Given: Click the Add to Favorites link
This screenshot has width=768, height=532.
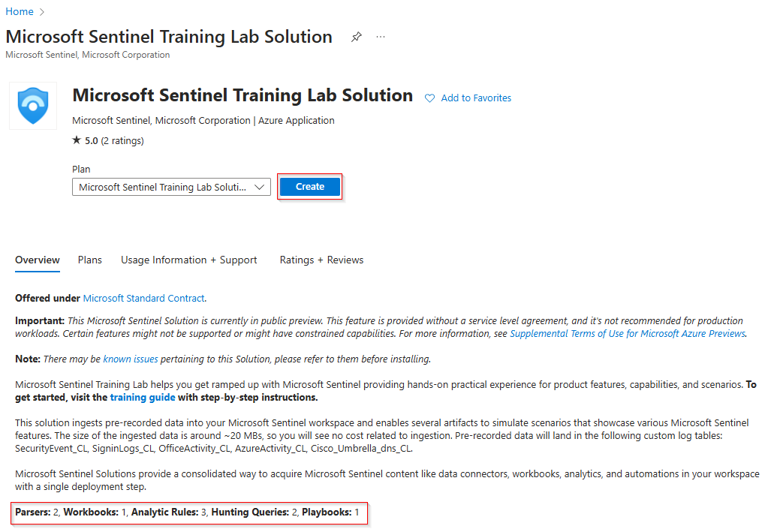Looking at the screenshot, I should click(476, 98).
